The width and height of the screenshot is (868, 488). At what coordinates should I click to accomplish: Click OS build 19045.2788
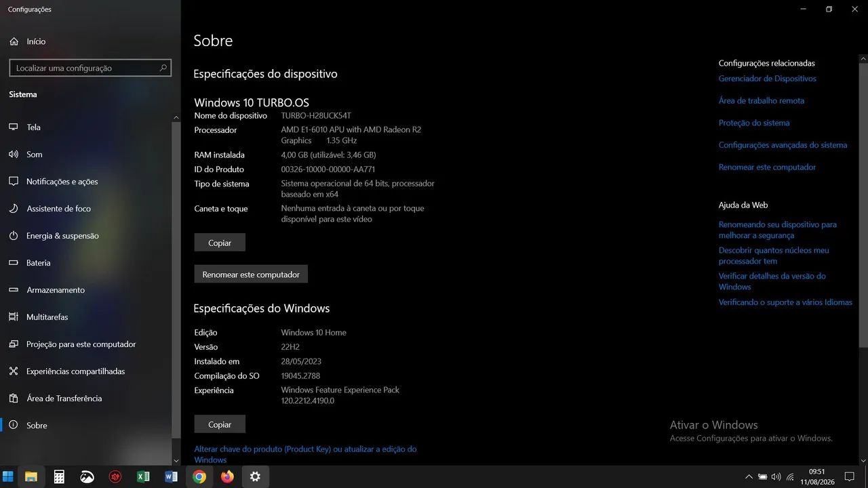click(300, 375)
